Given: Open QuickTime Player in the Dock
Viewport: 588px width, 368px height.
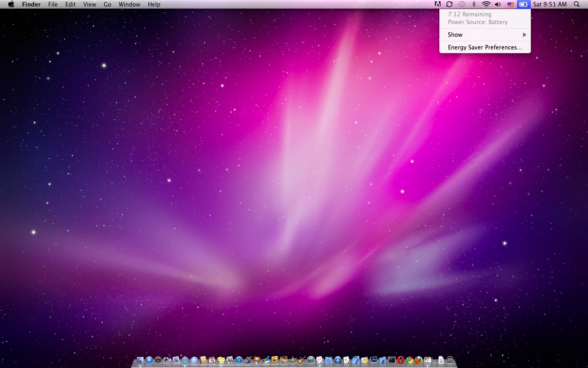Looking at the screenshot, I should [338, 360].
